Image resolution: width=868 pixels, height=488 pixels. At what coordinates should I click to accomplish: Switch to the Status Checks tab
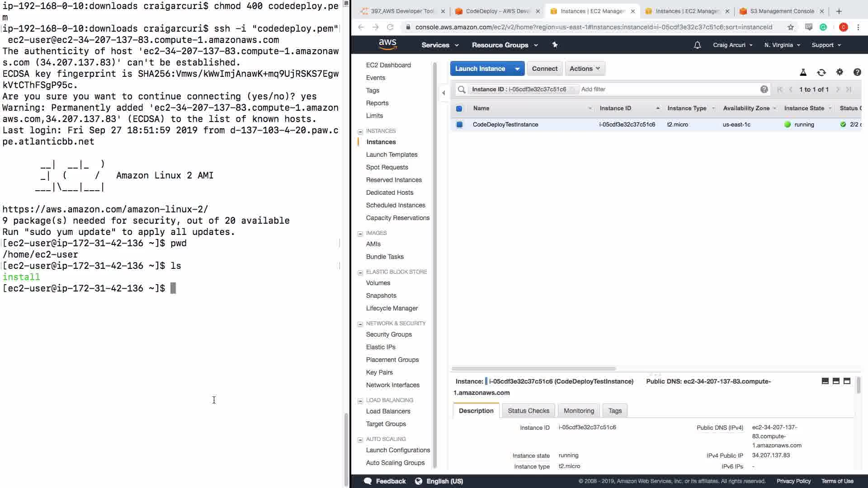click(528, 411)
